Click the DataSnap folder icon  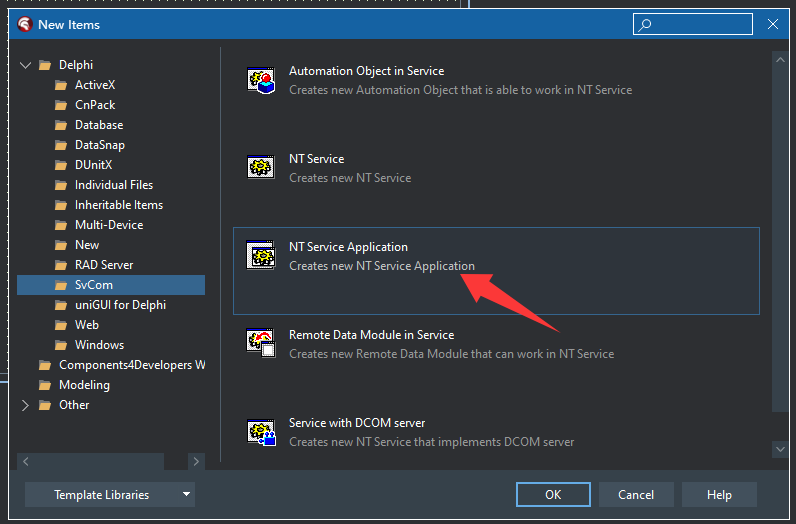pos(61,145)
